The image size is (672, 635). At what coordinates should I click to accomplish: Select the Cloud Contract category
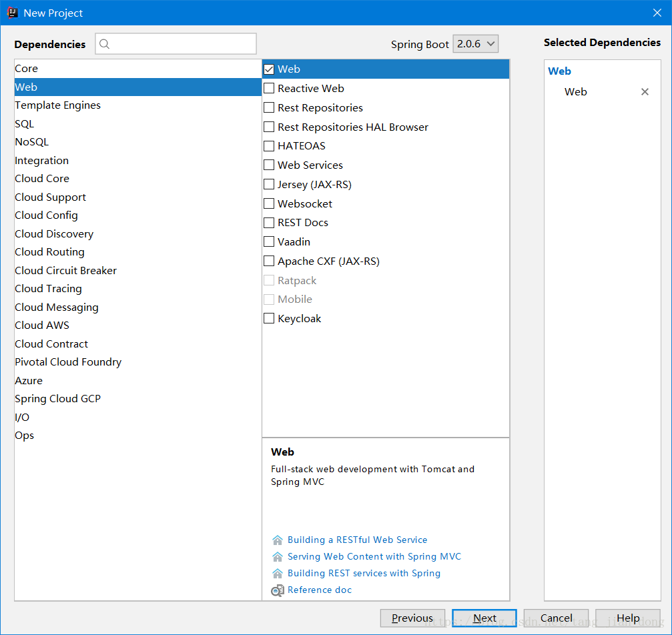click(x=137, y=344)
